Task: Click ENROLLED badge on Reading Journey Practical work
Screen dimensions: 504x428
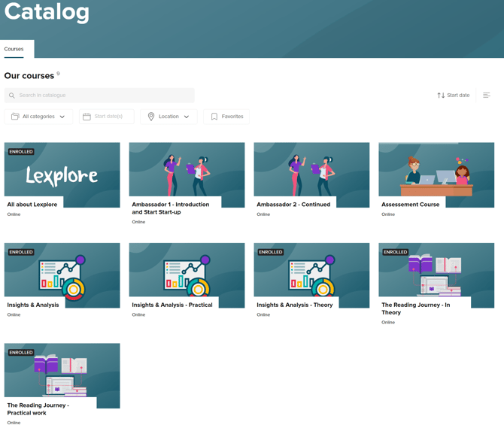Action: click(x=21, y=353)
